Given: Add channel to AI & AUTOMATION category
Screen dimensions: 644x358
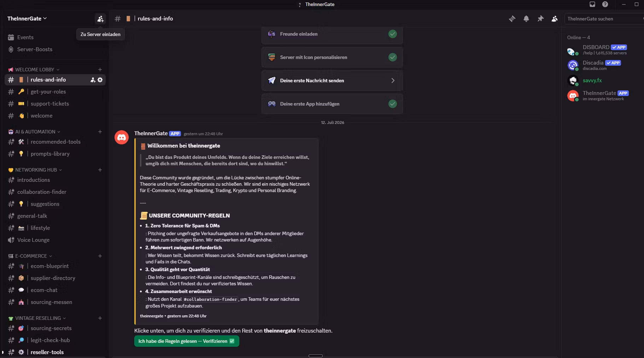Looking at the screenshot, I should tap(100, 132).
